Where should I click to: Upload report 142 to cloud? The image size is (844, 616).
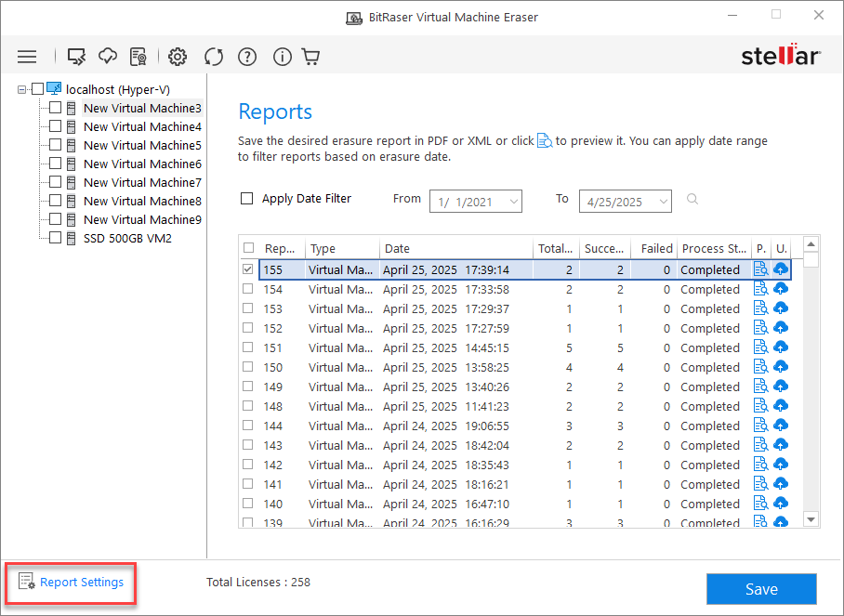pos(781,465)
